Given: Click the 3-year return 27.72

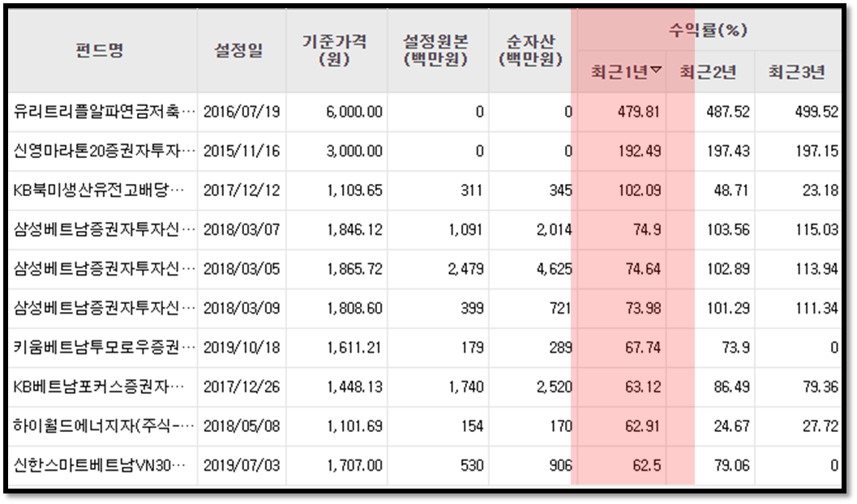Looking at the screenshot, I should coord(821,426).
